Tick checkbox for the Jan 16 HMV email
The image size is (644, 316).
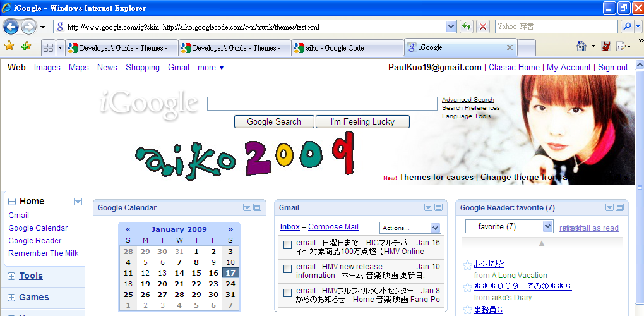pos(288,245)
